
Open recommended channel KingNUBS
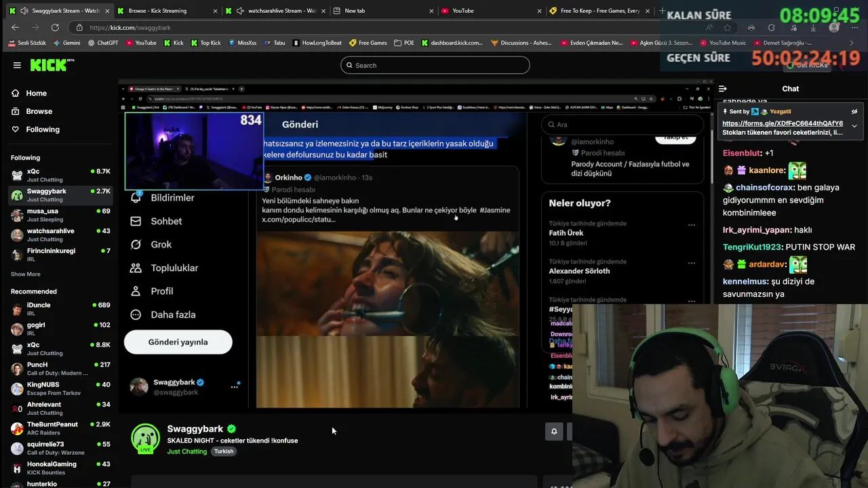[x=60, y=388]
